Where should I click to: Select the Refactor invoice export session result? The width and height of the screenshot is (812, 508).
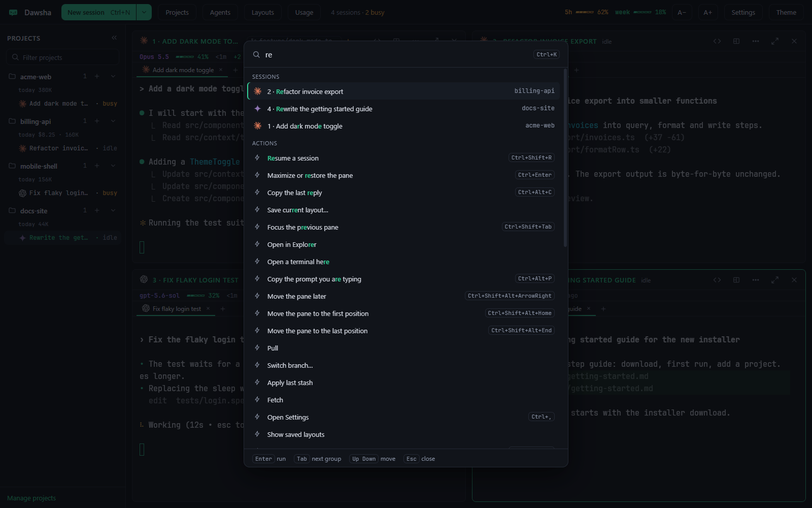(x=403, y=91)
